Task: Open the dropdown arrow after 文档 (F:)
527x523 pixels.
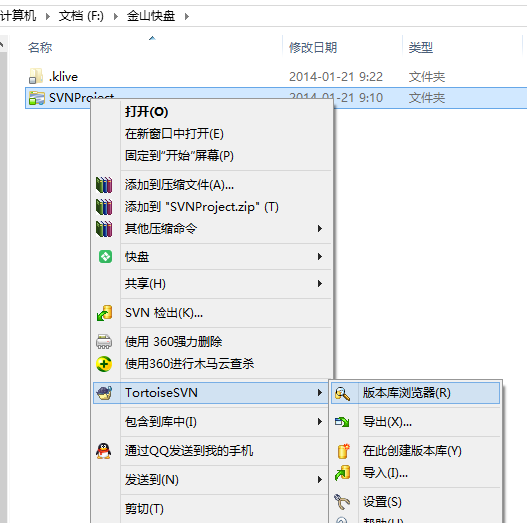Action: click(116, 16)
